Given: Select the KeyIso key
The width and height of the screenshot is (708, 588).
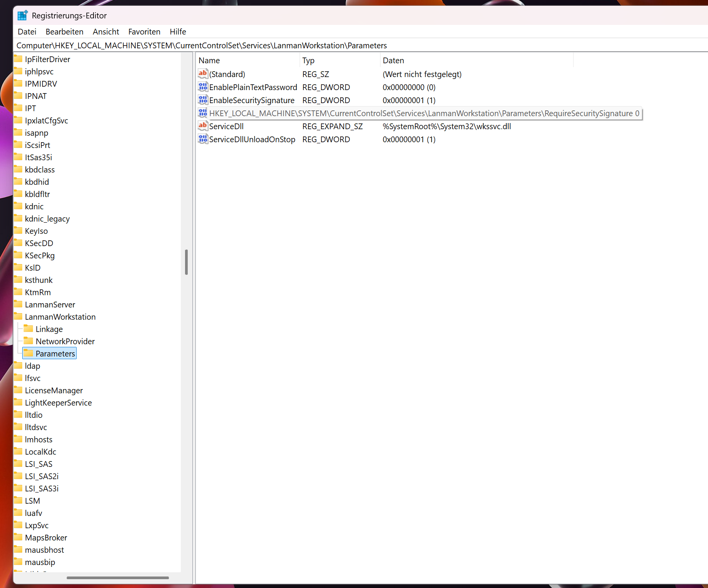Looking at the screenshot, I should [36, 231].
